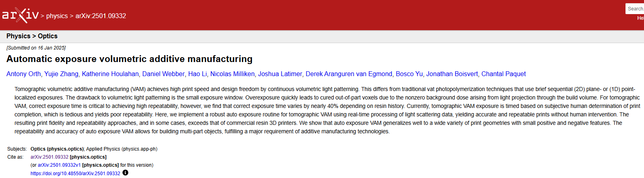The image size is (644, 178).
Task: Follow the doi.org DOI link
Action: point(75,174)
